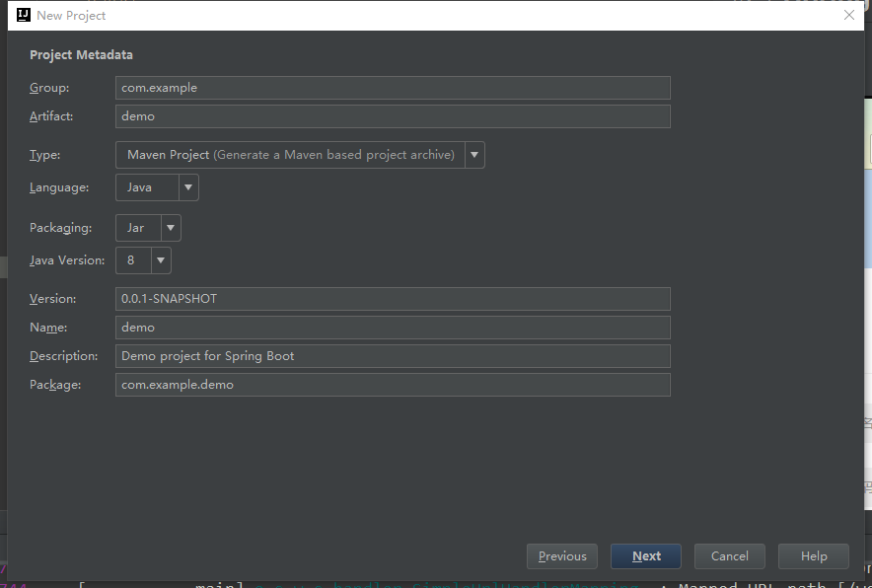The width and height of the screenshot is (872, 588).
Task: Click the Packaging label
Action: [x=60, y=228]
